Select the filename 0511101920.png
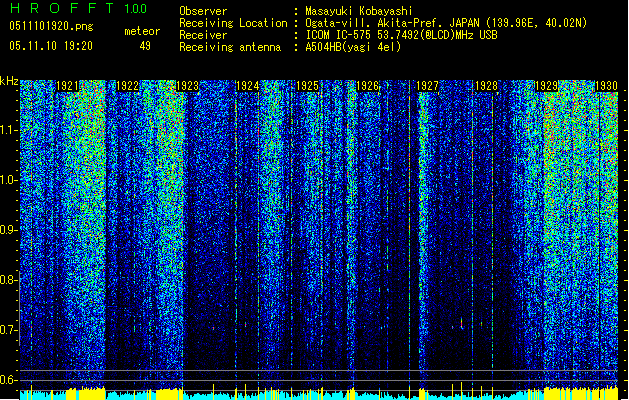Image resolution: width=629 pixels, height=400 pixels. 51,26
